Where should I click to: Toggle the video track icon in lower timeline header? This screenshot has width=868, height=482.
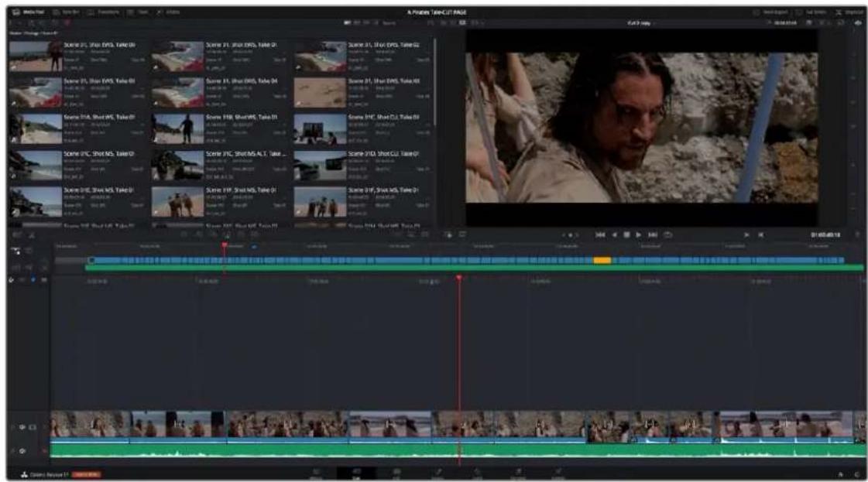[x=33, y=427]
